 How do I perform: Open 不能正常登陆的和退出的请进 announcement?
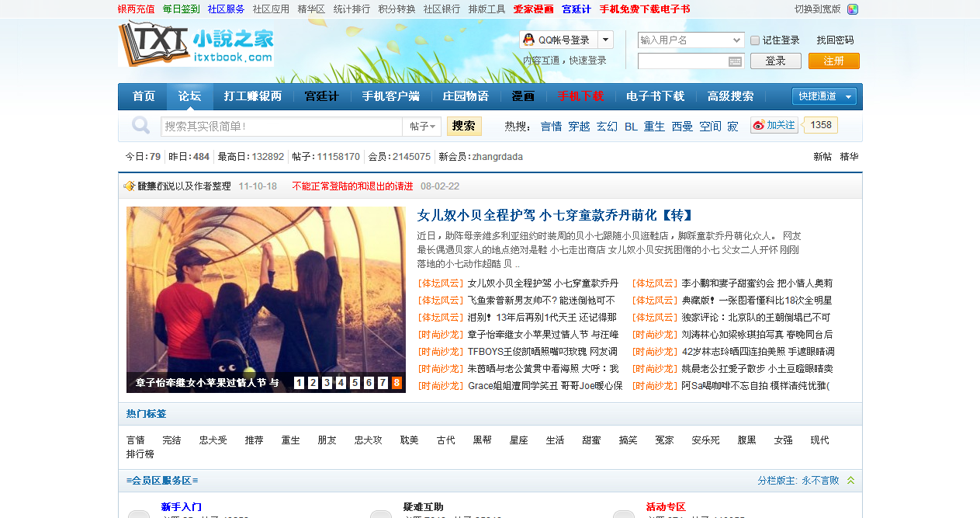coord(353,186)
